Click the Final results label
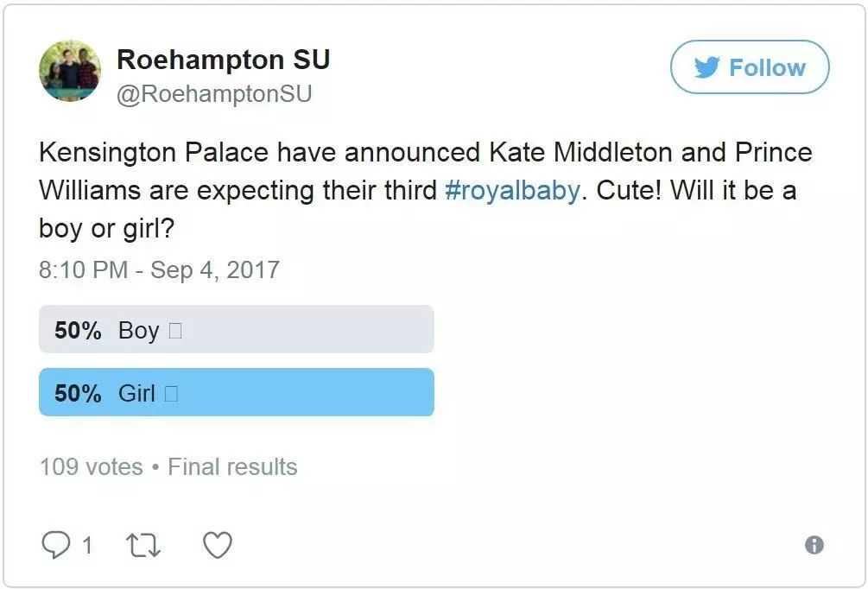Screen dimensions: 868x589 (x=232, y=467)
